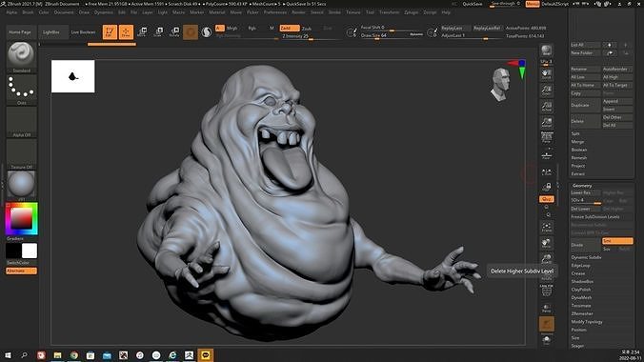The width and height of the screenshot is (644, 362).
Task: Activate the Move gizmo tool
Action: (x=142, y=31)
